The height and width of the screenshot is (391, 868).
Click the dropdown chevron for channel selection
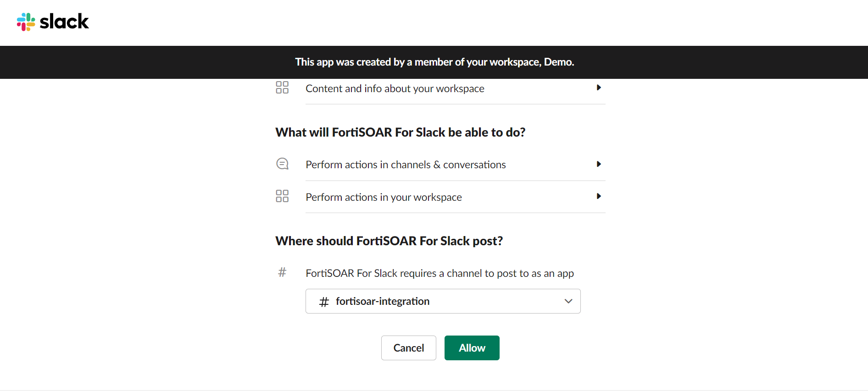[x=568, y=301]
